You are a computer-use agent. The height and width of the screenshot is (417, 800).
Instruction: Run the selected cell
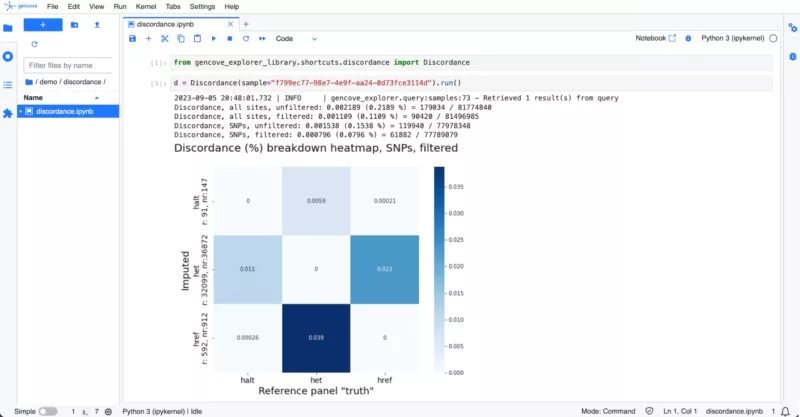pyautogui.click(x=213, y=39)
